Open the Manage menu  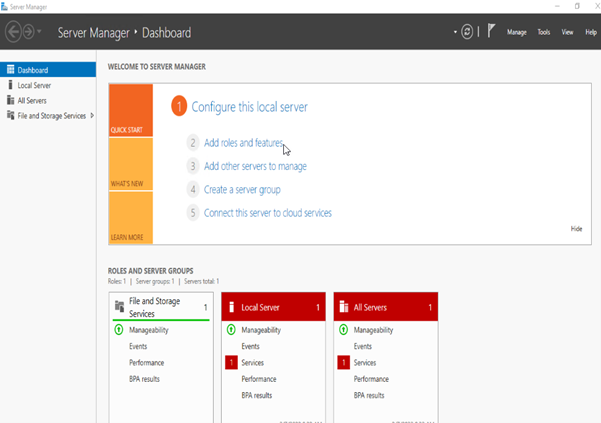(x=516, y=32)
